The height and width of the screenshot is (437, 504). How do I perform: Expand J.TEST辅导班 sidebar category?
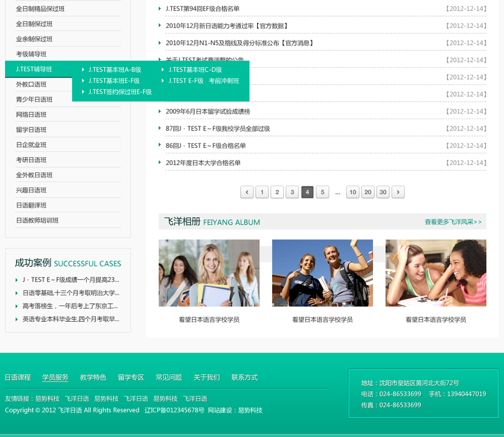(34, 69)
